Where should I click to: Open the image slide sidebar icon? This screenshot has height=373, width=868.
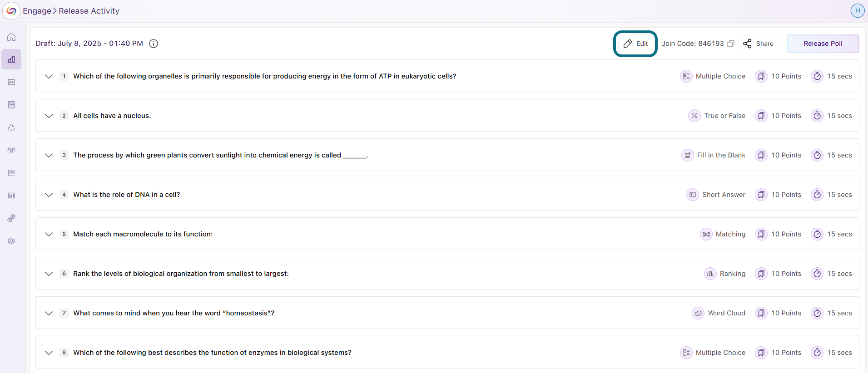11,82
